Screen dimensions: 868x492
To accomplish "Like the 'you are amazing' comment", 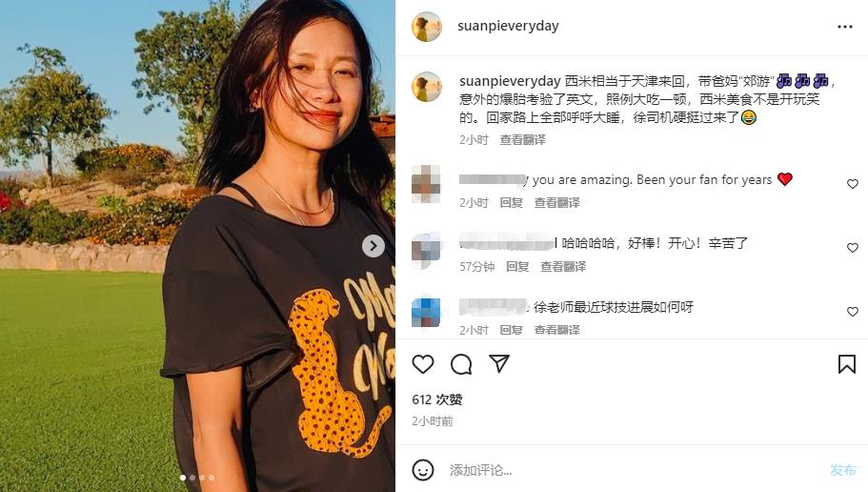I will (x=853, y=184).
